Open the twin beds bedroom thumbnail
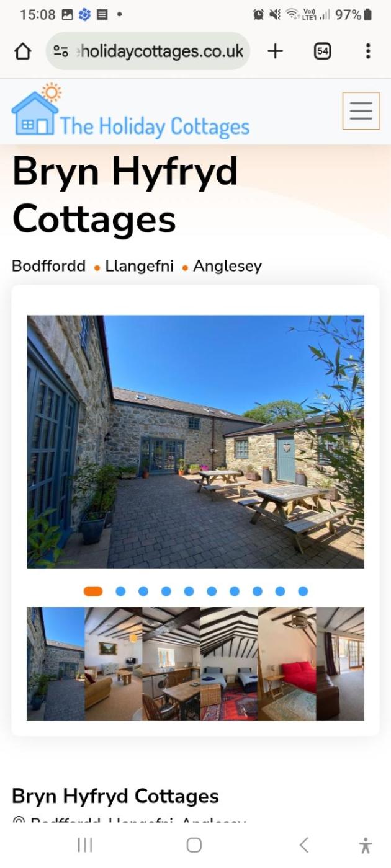391x868 pixels. click(x=230, y=664)
